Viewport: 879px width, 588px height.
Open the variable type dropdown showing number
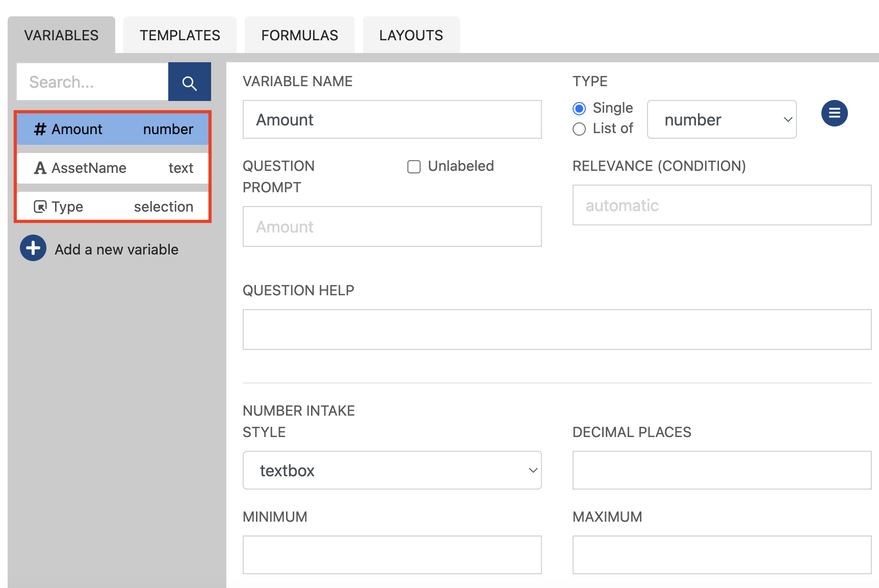[x=721, y=119]
